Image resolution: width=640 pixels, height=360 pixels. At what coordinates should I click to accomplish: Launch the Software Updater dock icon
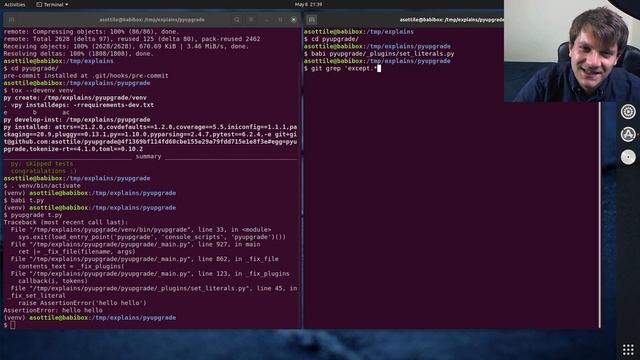[628, 134]
